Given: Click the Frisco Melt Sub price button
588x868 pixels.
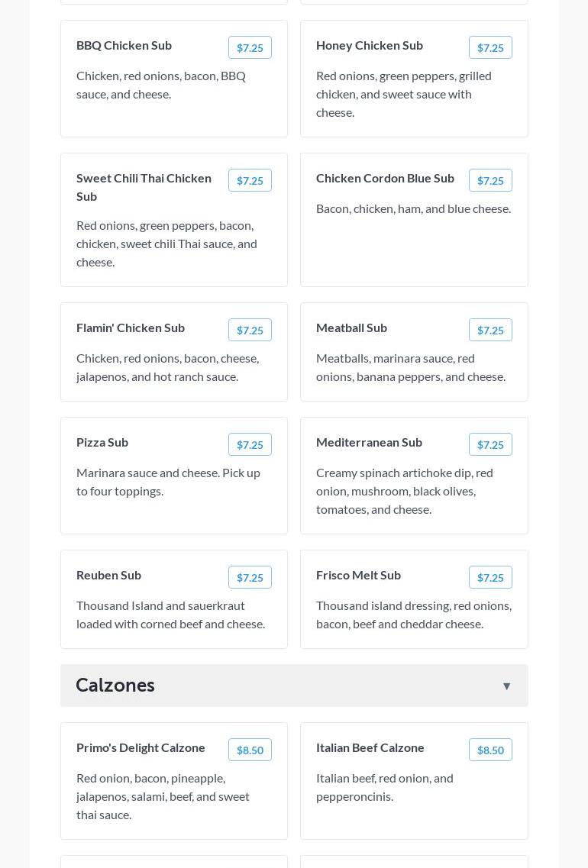Looking at the screenshot, I should [490, 577].
